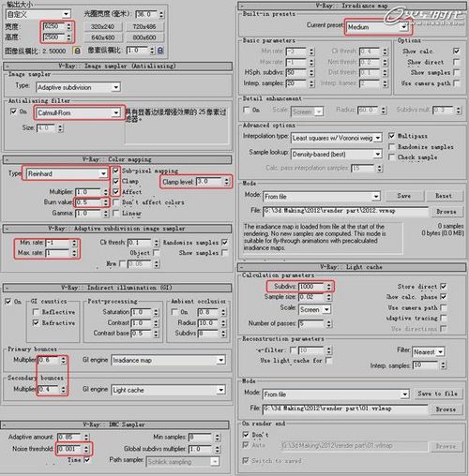Open the Light cache Filter Nearest dropdown

coord(440,352)
